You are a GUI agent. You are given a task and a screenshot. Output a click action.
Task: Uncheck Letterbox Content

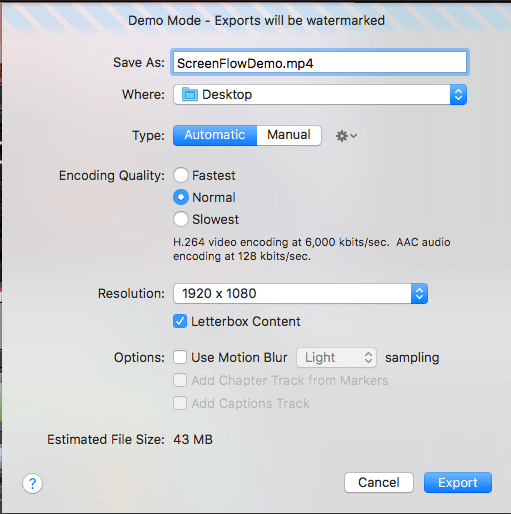pyautogui.click(x=180, y=322)
